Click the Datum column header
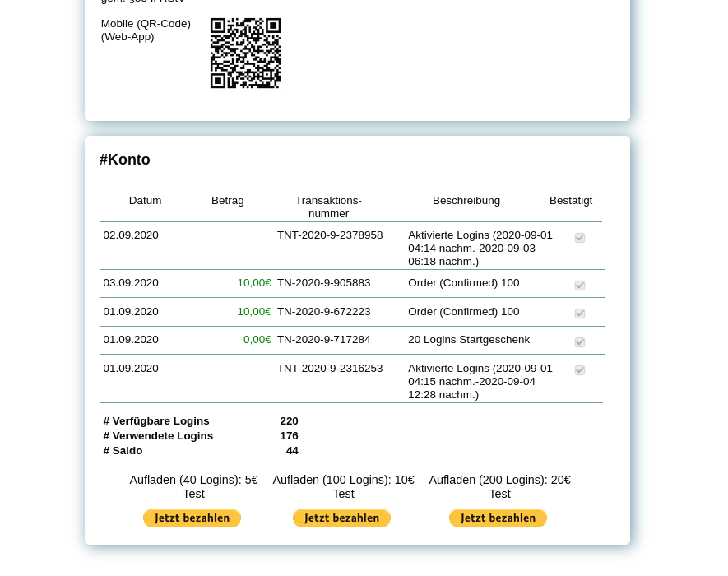This screenshot has width=728, height=576. tap(145, 201)
